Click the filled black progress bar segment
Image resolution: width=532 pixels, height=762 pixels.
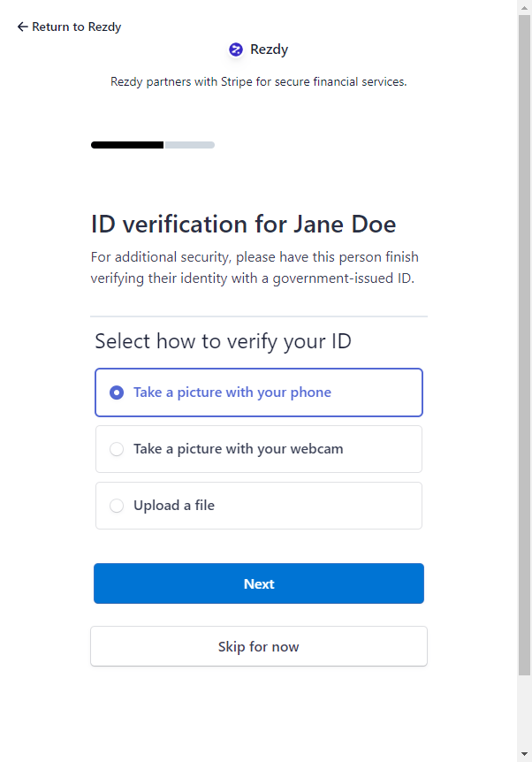tap(127, 145)
